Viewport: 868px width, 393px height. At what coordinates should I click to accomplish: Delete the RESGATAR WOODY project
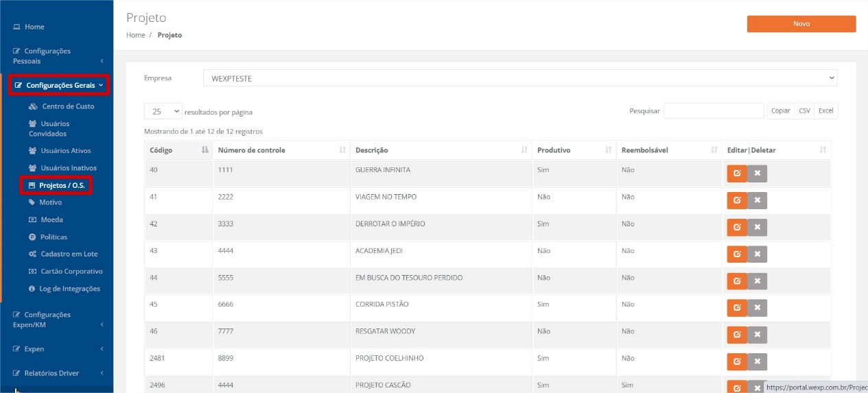(x=757, y=335)
